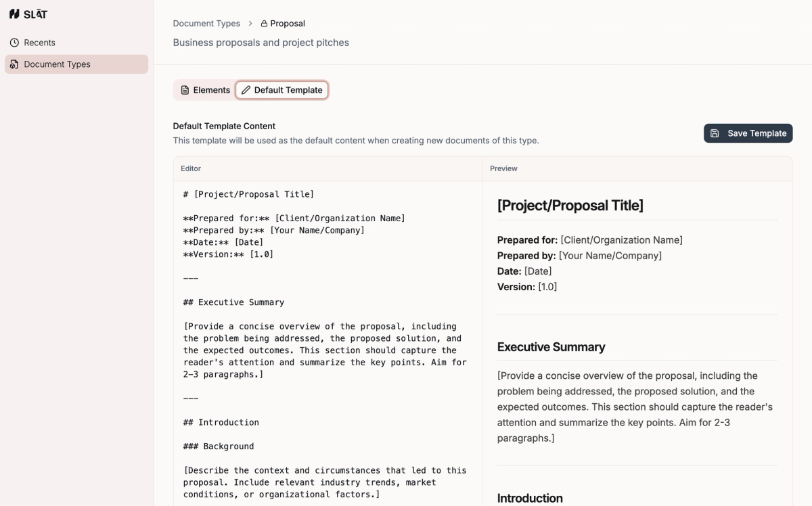Click the chevron after Document Types breadcrumb
Screen dimensions: 812x506
point(250,23)
